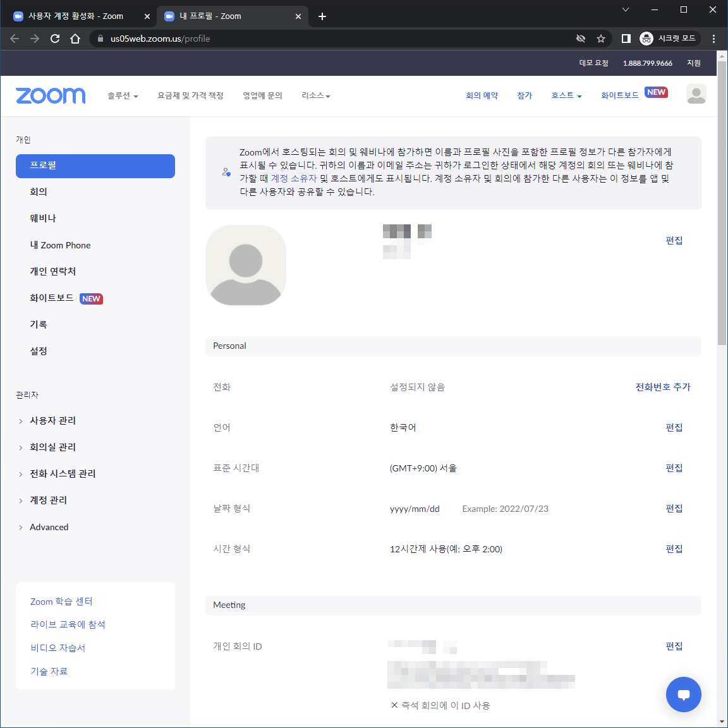Open Zoom 학습 센터 link
Screen dimensions: 728x728
(61, 602)
